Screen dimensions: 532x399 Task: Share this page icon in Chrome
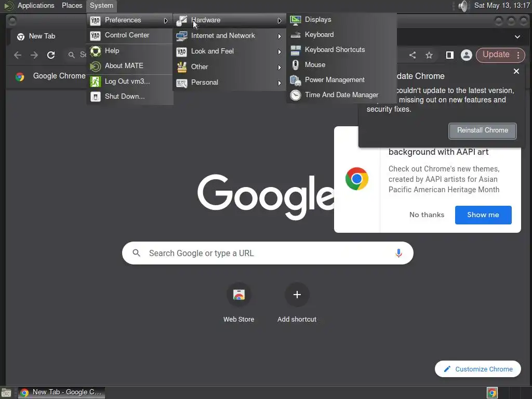[413, 55]
